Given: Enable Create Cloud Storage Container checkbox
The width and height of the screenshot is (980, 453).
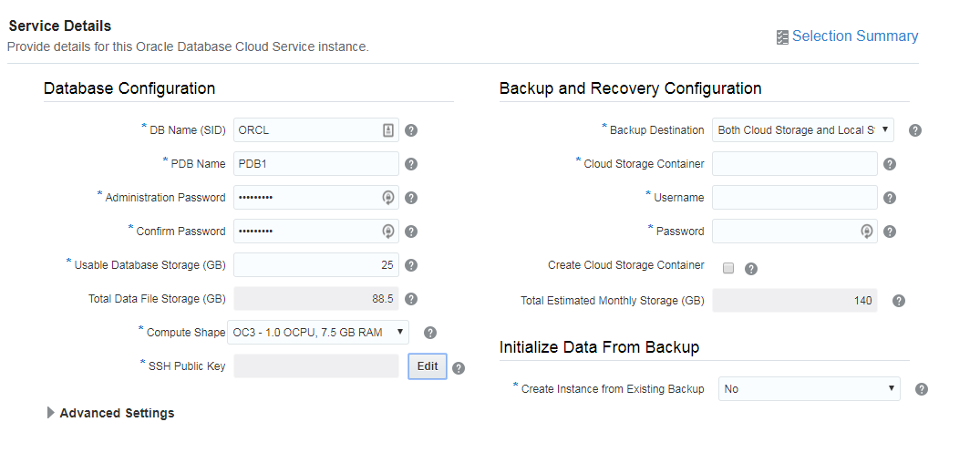Looking at the screenshot, I should (728, 268).
